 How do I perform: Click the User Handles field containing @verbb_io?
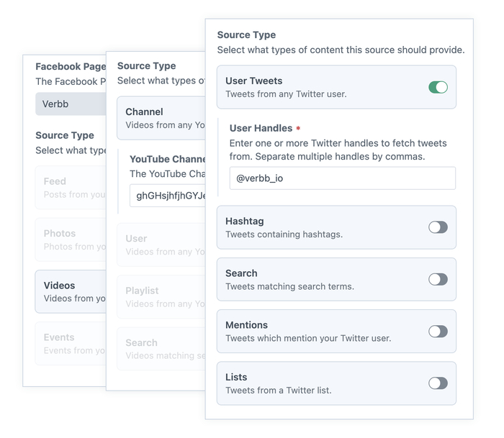pos(342,178)
